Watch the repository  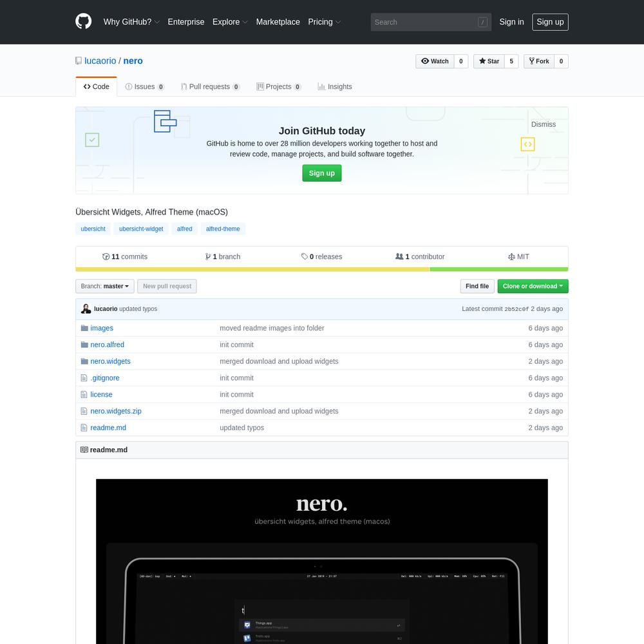(x=435, y=61)
